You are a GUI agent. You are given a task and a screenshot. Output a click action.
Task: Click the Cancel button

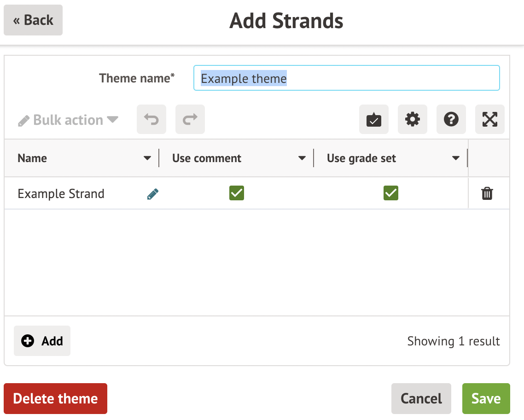pos(421,398)
